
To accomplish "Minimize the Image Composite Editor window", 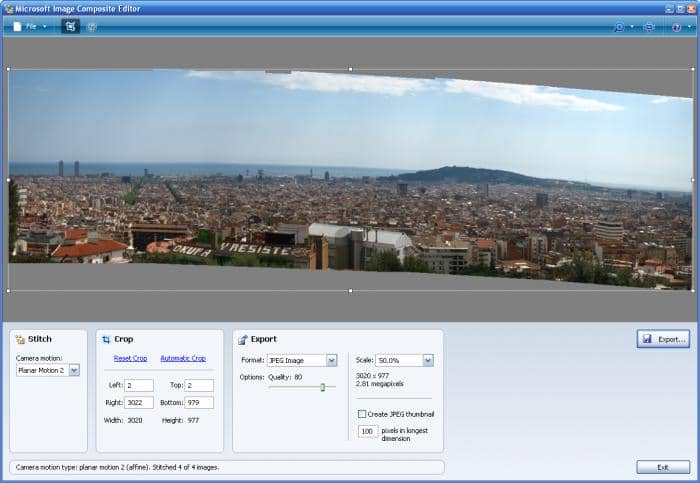I will point(669,8).
